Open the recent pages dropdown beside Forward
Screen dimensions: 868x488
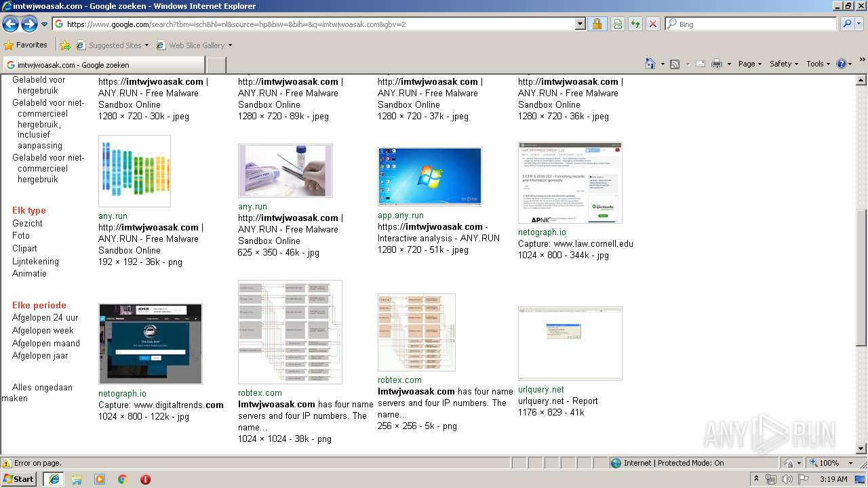point(45,24)
